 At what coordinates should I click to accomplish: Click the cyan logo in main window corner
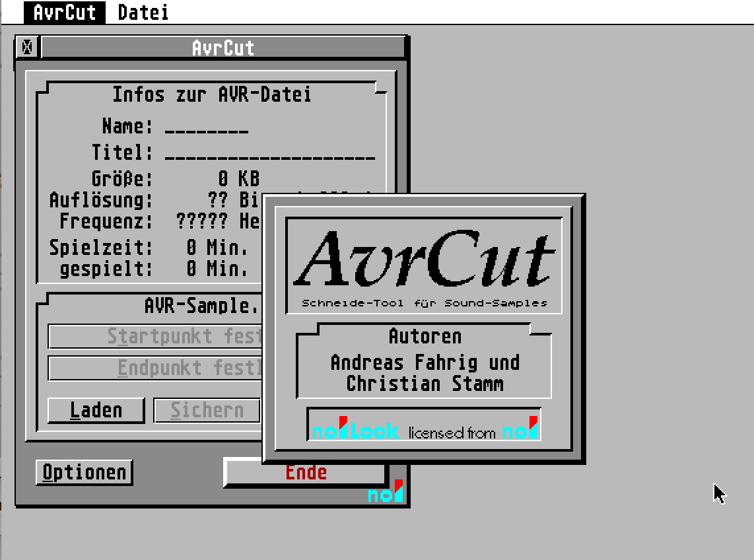(x=386, y=492)
